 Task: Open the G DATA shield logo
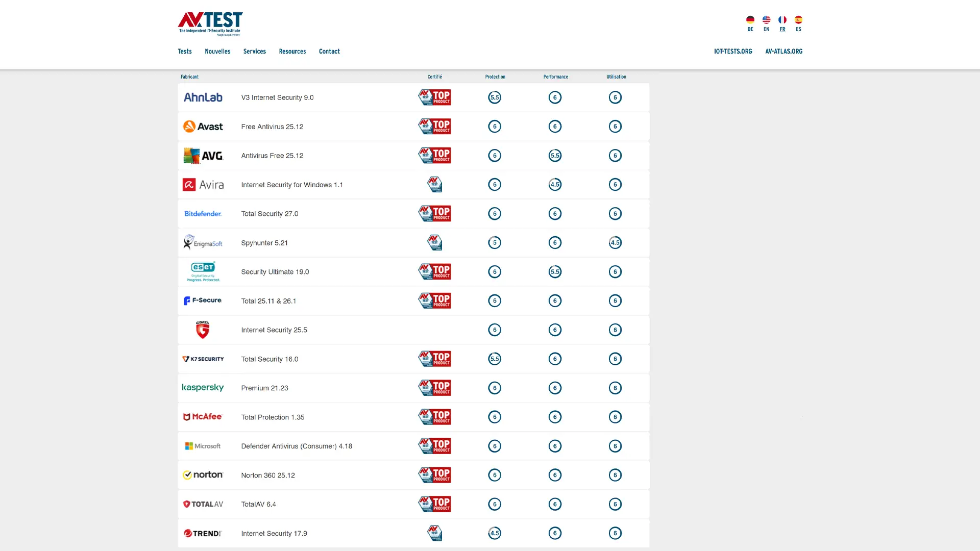(x=203, y=330)
